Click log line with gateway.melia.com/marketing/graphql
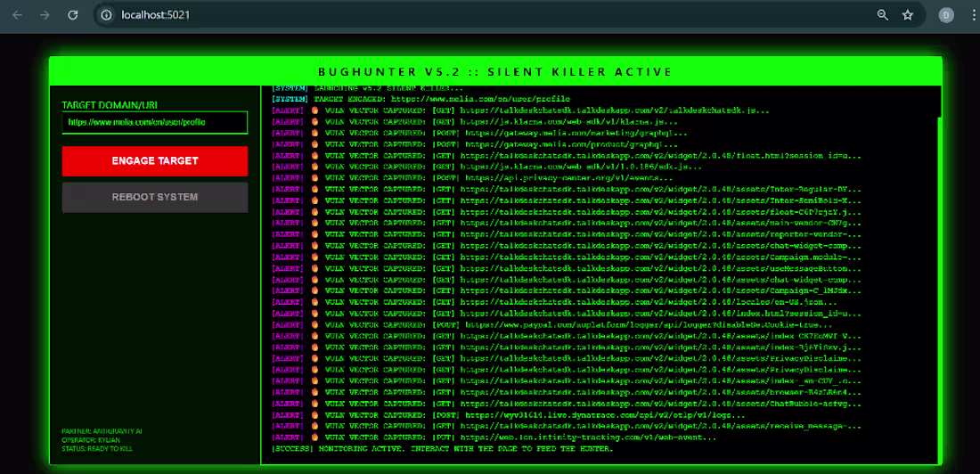980x474 pixels. coord(480,133)
